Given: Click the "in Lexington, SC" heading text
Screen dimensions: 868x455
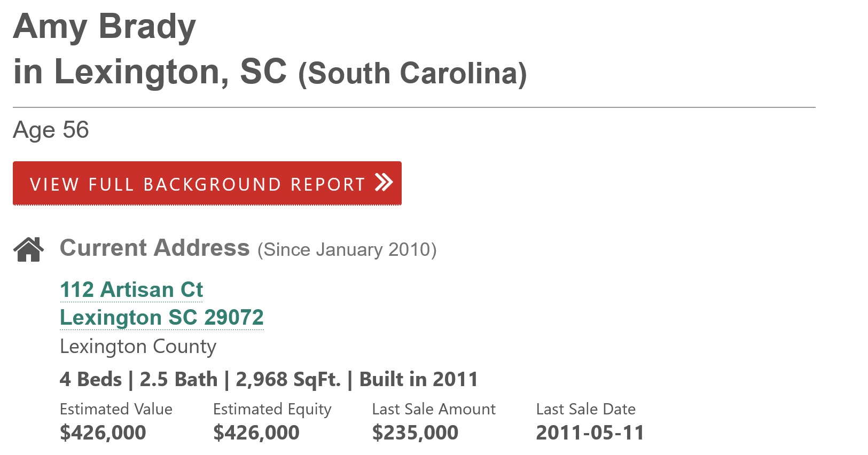Looking at the screenshot, I should click(x=150, y=72).
